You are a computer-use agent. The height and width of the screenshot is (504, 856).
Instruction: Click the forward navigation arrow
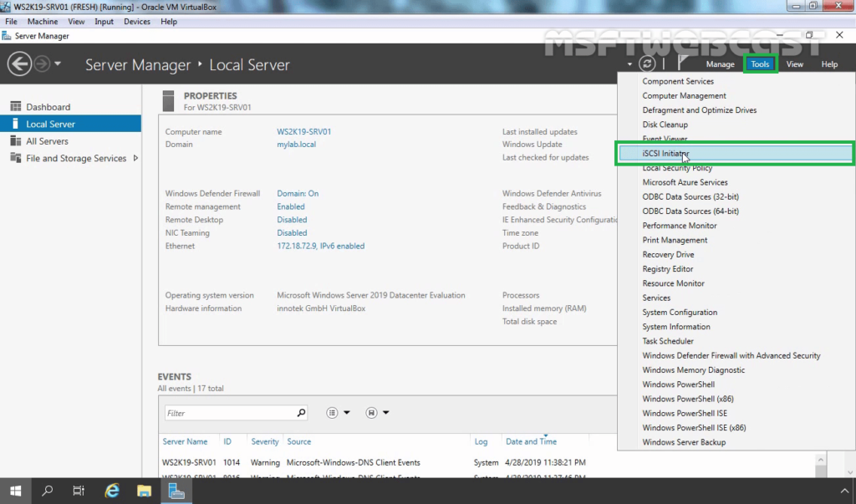42,64
